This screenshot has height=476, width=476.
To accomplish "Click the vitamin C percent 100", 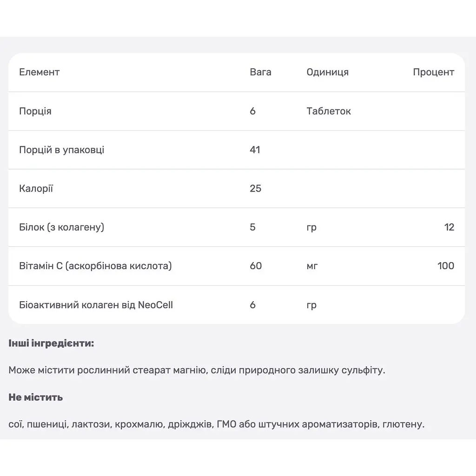I will 446,266.
